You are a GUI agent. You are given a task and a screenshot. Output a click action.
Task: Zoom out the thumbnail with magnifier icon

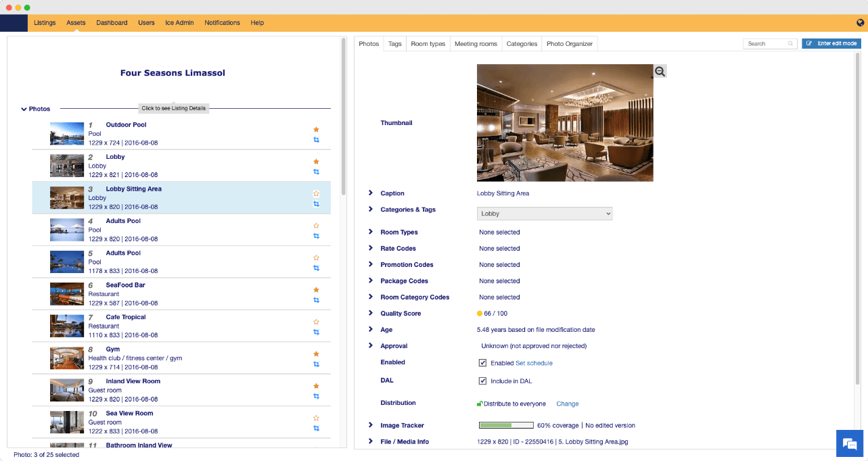(x=660, y=71)
